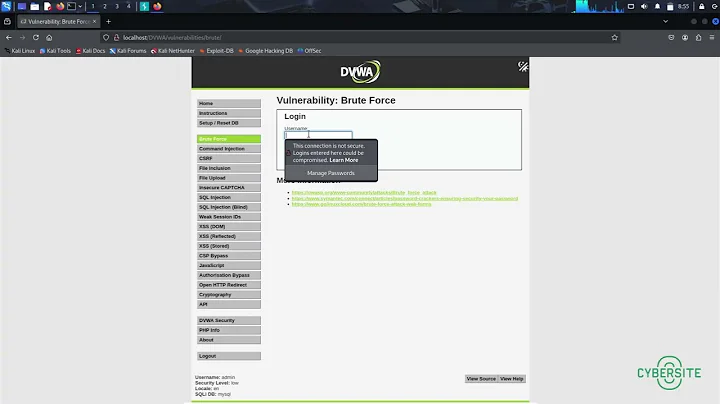
Task: Open the Kali Linux bookmark
Action: [20, 51]
